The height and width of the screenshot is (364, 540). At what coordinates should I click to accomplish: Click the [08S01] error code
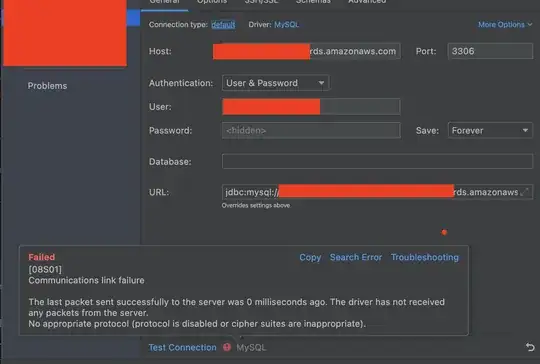coord(45,269)
